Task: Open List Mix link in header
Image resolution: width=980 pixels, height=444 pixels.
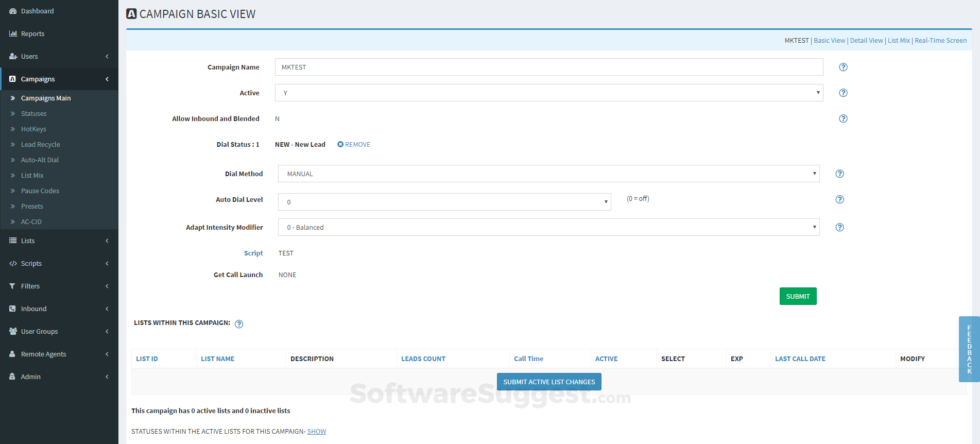Action: [899, 40]
